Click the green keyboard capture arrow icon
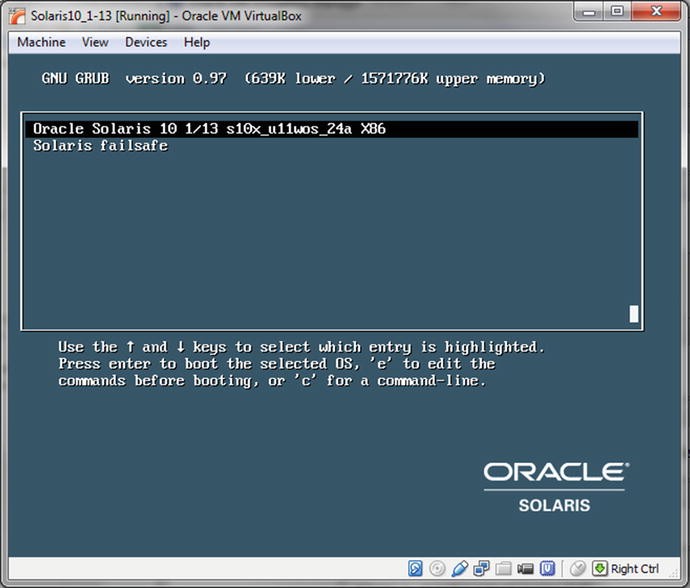 599,568
